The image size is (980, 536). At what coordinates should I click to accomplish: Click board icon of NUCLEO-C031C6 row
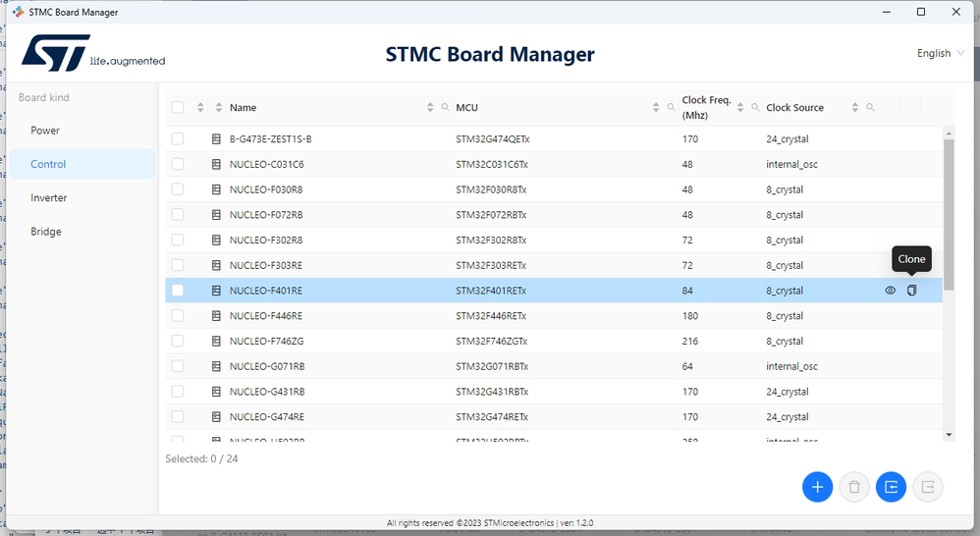coord(216,164)
